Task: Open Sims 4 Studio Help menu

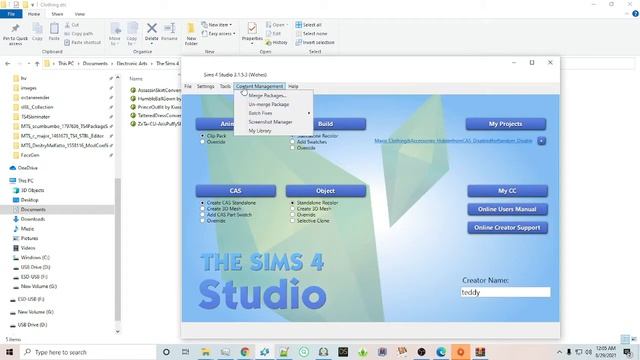Action: point(293,87)
